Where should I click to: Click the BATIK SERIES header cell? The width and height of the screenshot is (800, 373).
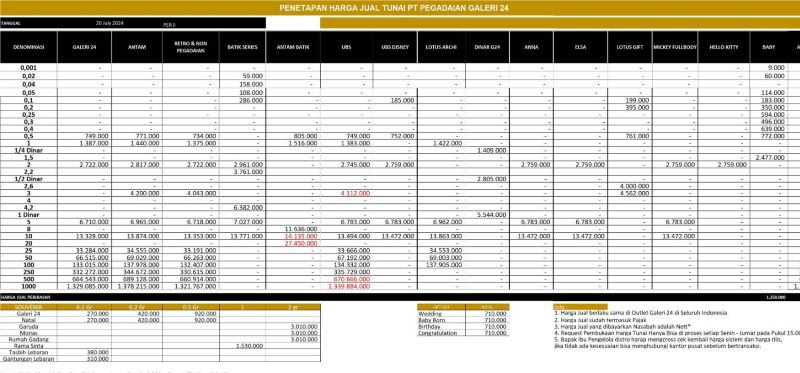(242, 47)
